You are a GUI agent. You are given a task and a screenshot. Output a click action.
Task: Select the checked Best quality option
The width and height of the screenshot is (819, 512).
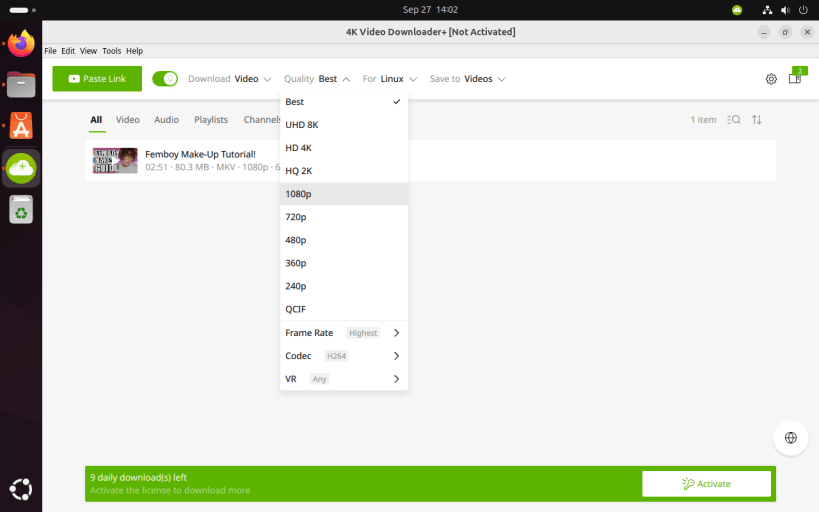(344, 102)
